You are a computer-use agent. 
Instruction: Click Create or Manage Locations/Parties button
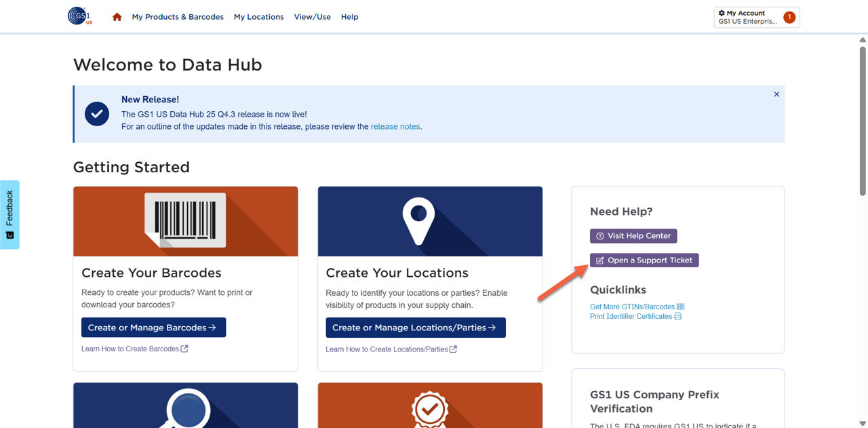tap(415, 328)
